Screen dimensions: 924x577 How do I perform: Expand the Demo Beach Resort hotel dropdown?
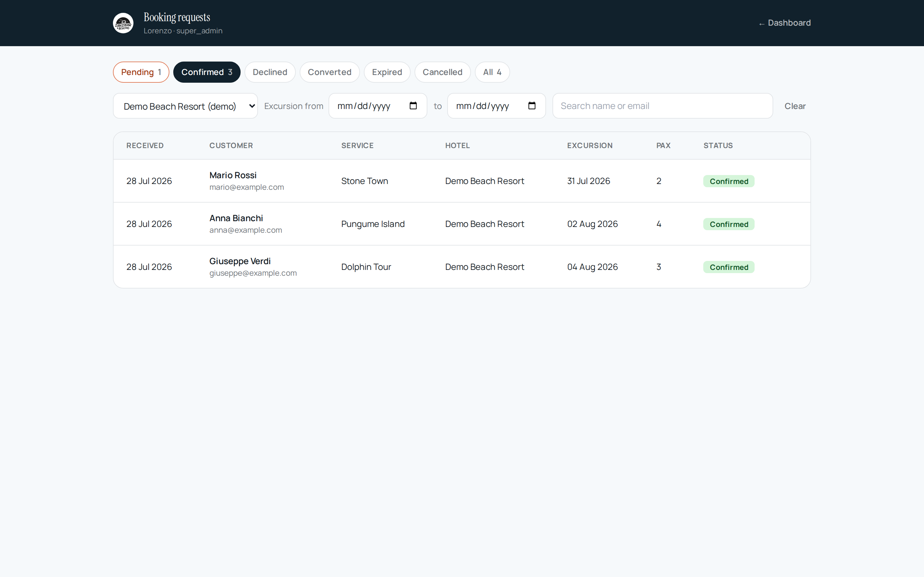(x=185, y=106)
